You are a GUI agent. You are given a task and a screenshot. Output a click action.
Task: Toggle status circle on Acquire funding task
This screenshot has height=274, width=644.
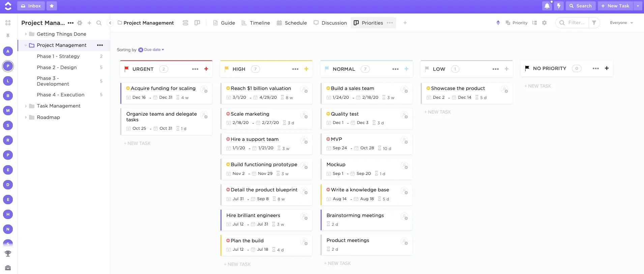[128, 88]
